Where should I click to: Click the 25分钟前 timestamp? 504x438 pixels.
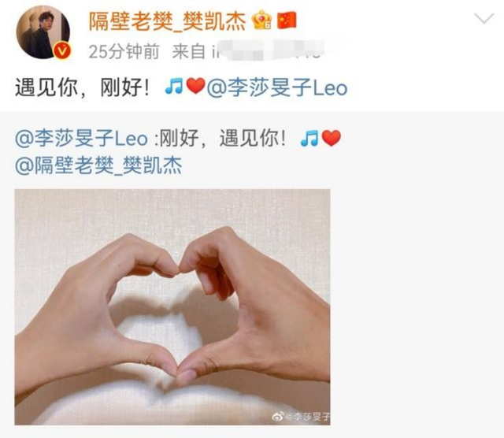tap(124, 51)
